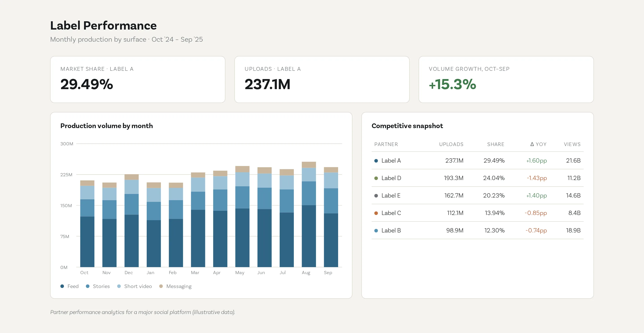Click the 21.6B views value
Viewport: 644px width, 333px height.
[573, 161]
